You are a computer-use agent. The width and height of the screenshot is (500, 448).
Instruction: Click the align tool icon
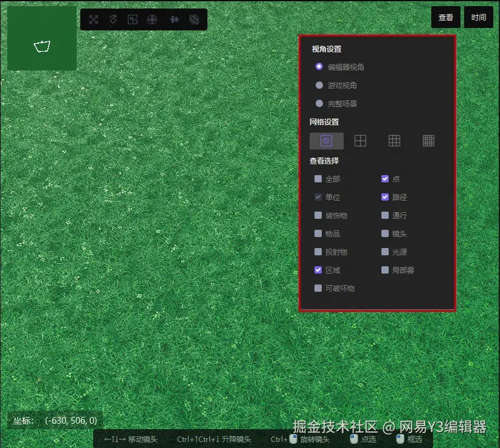[x=174, y=19]
